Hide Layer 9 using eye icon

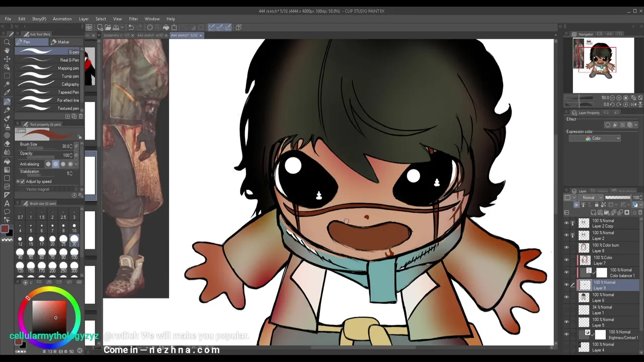(567, 285)
